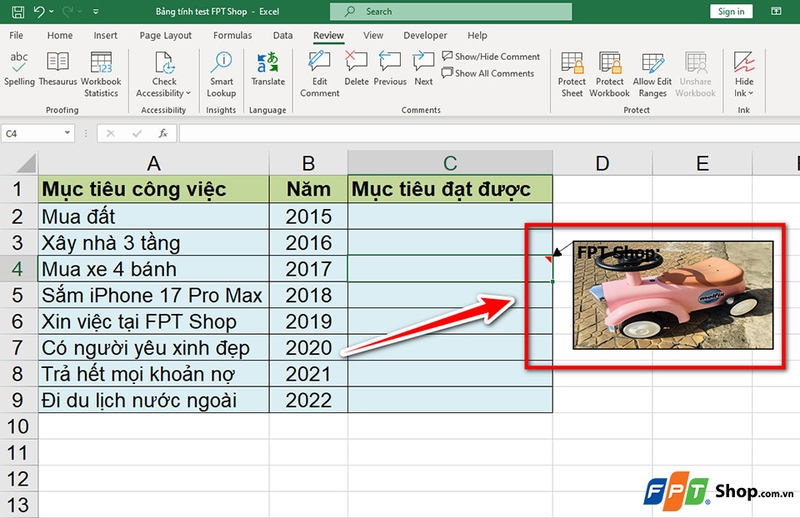Viewport: 800px width, 518px height.
Task: Open the File menu
Action: [x=16, y=35]
